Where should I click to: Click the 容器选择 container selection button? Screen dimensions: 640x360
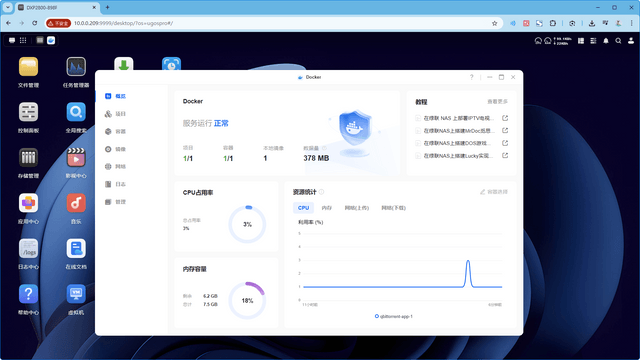494,192
